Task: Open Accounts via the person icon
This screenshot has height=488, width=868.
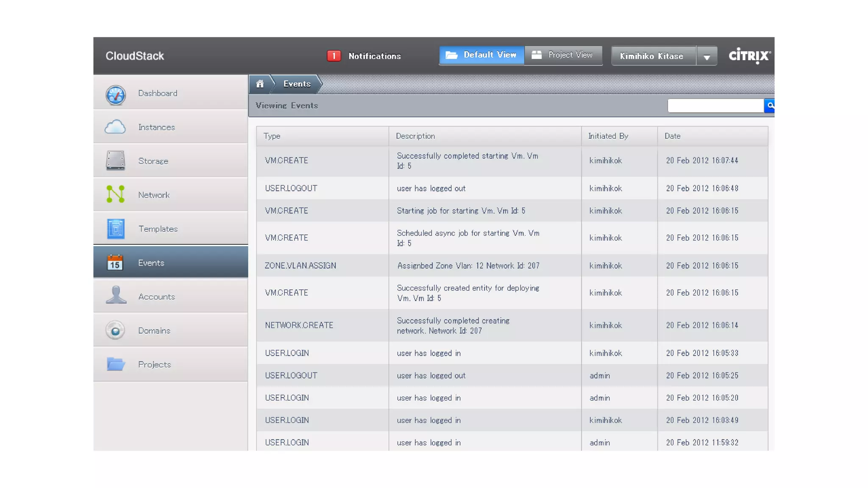Action: coord(116,295)
